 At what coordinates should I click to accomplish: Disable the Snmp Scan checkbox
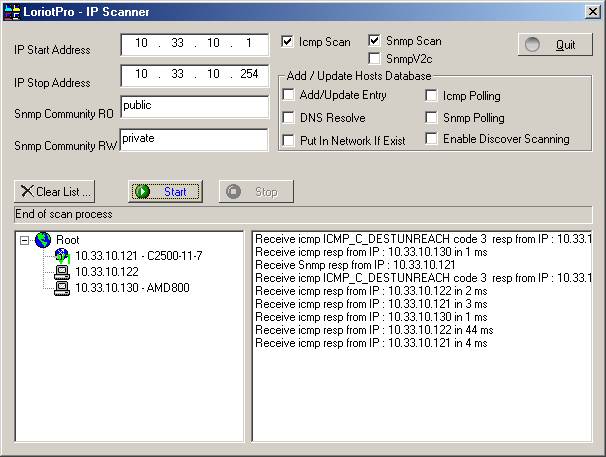(375, 41)
